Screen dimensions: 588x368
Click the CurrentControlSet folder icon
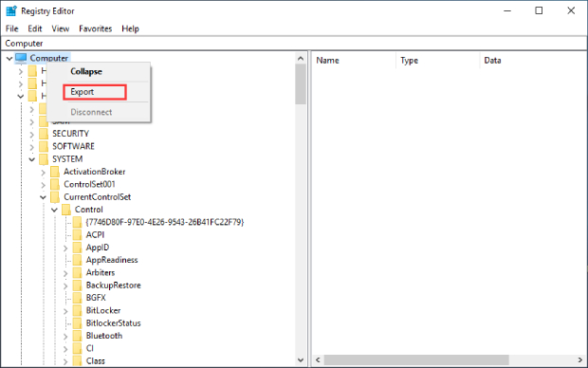pyautogui.click(x=55, y=197)
